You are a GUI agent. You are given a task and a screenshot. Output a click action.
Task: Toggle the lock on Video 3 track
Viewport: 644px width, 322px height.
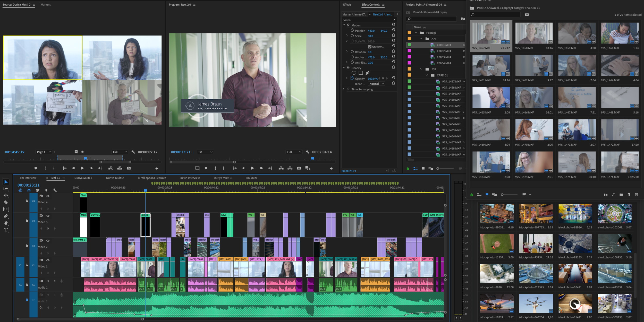coord(27,221)
